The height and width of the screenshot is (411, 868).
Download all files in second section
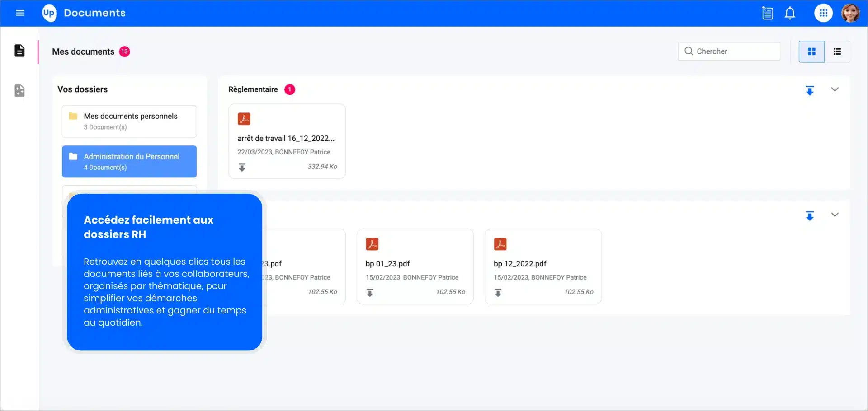tap(810, 216)
